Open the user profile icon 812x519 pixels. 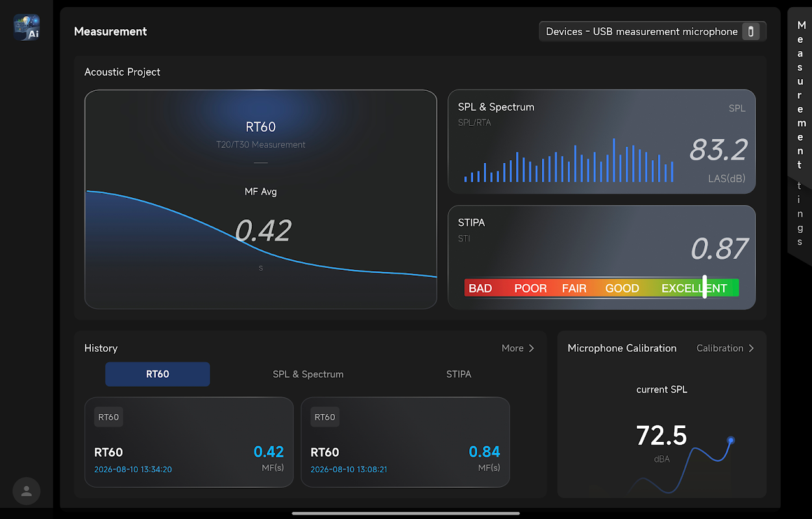point(27,491)
